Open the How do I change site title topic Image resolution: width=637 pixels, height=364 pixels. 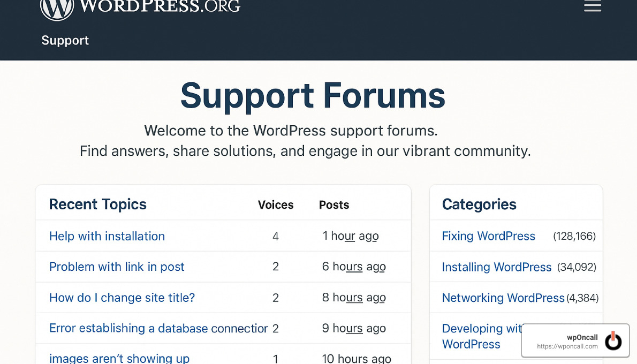point(122,298)
